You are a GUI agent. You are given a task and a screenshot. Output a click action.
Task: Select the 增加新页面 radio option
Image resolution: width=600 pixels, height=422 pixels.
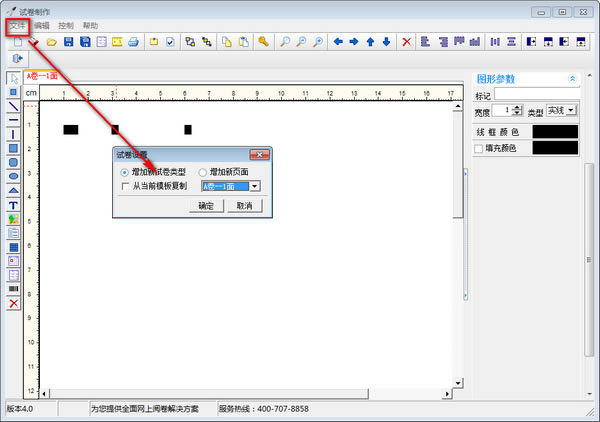coord(203,172)
